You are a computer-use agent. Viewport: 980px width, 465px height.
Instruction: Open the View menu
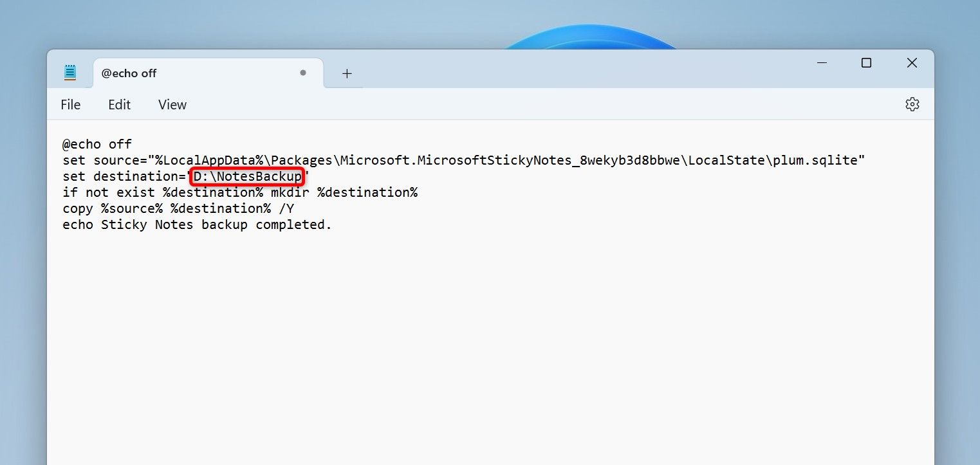[172, 104]
